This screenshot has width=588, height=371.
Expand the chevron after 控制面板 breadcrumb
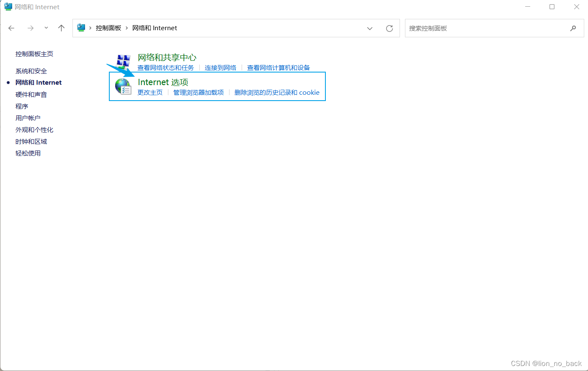pos(126,28)
